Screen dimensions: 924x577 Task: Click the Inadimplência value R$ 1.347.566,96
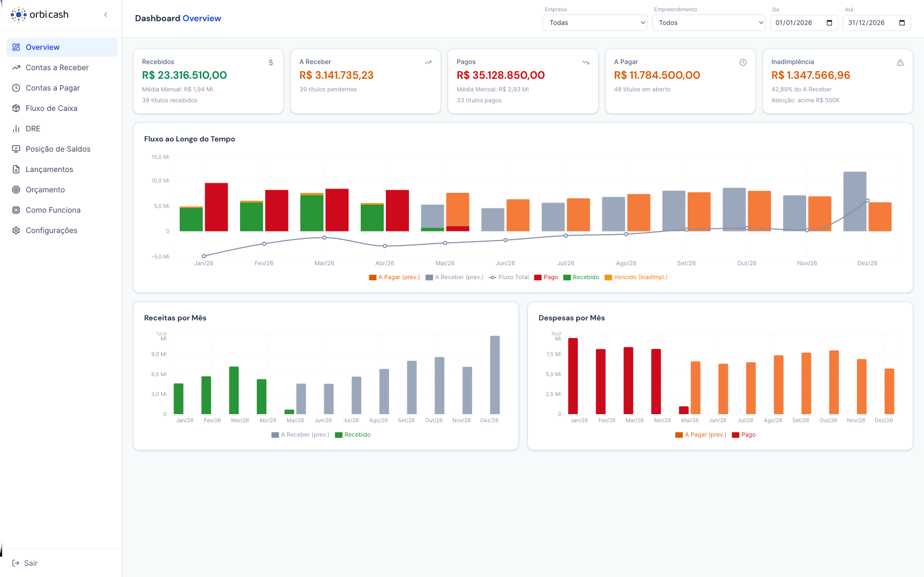tap(811, 76)
